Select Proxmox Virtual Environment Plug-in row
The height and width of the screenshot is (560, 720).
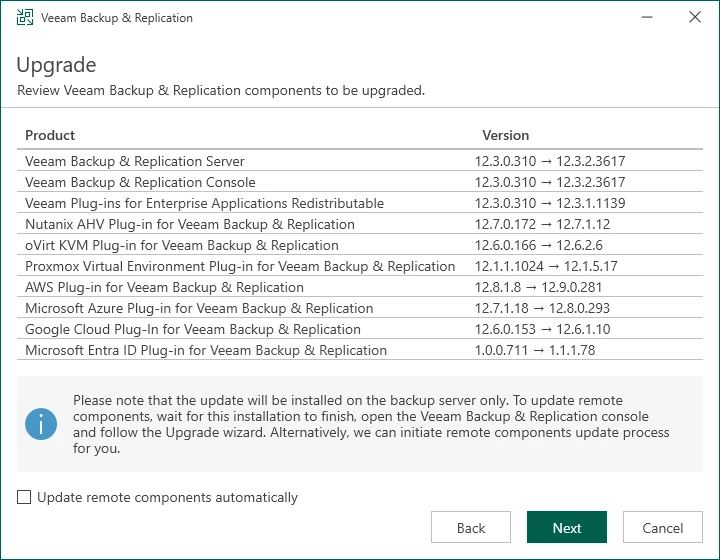click(240, 266)
